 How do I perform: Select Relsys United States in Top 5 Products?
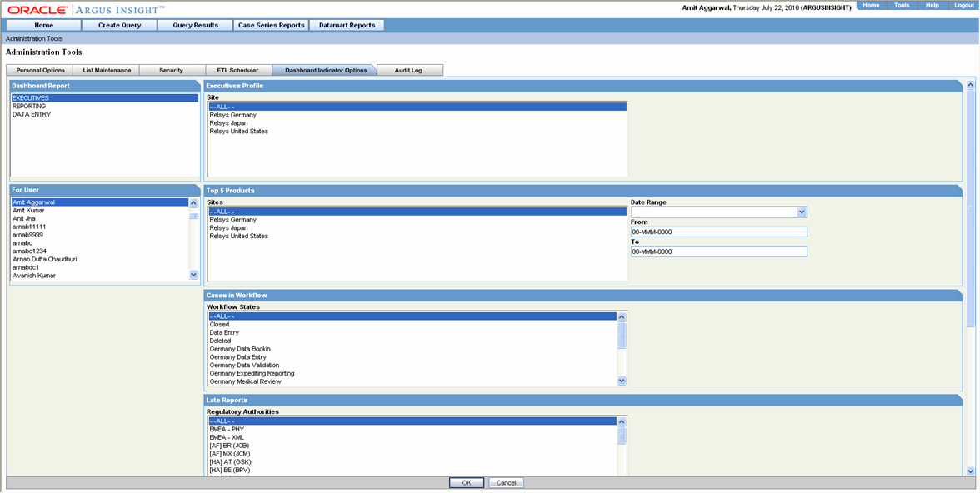pyautogui.click(x=417, y=237)
